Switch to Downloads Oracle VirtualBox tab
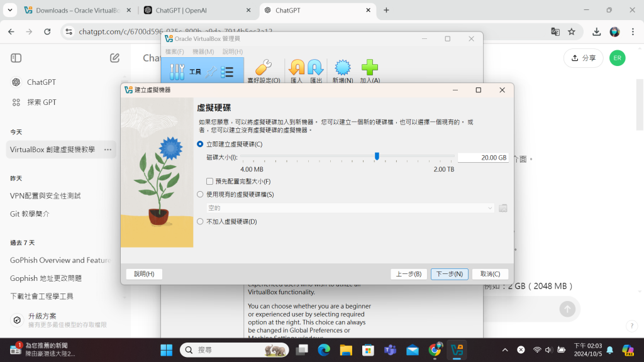The image size is (644, 362). 77,10
